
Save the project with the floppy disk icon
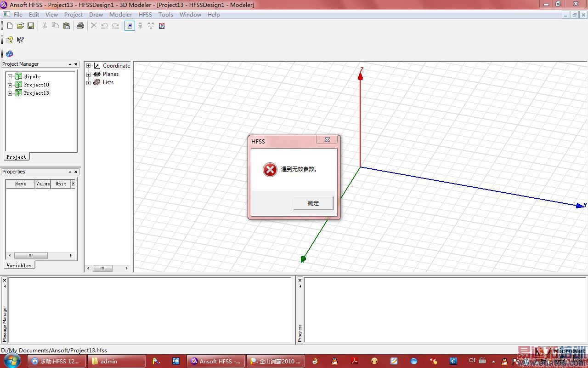[31, 26]
